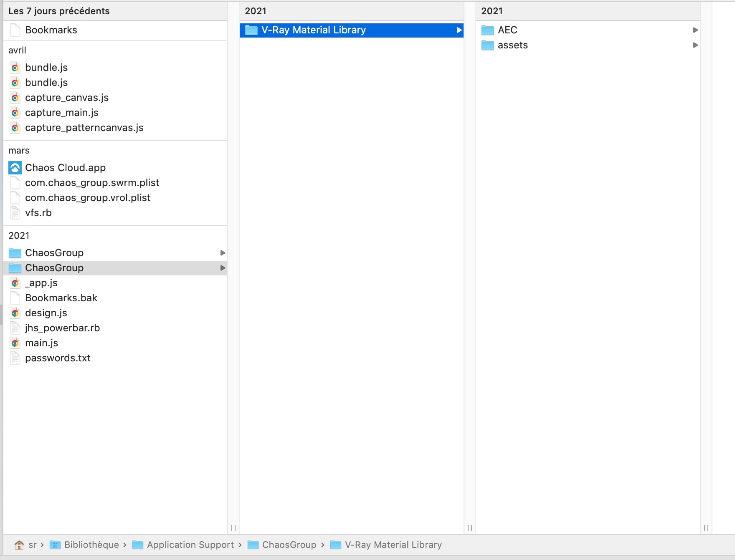Select file name capture_main.js
This screenshot has height=560, width=735.
62,113
